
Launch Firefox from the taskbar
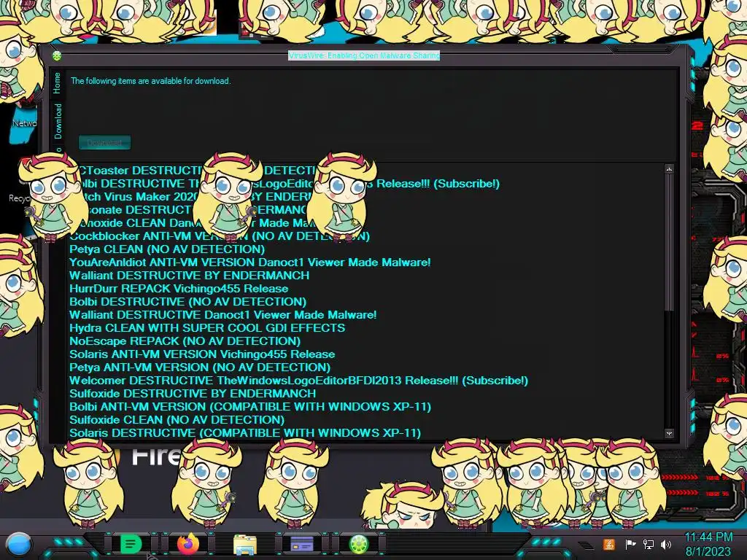[x=189, y=544]
